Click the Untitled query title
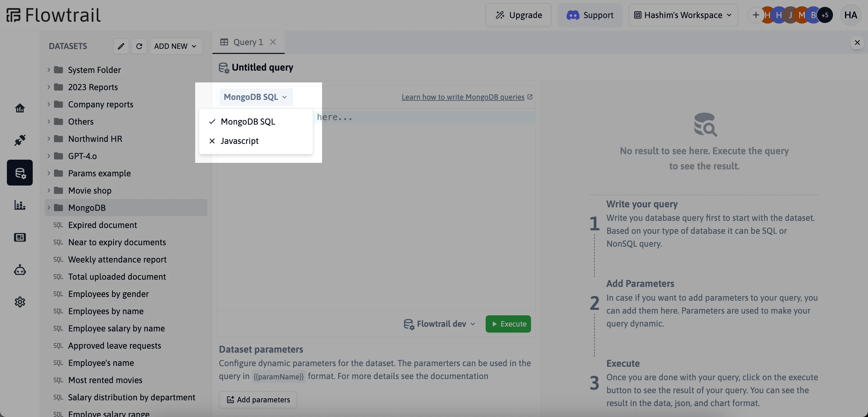Image resolution: width=868 pixels, height=417 pixels. coord(262,67)
